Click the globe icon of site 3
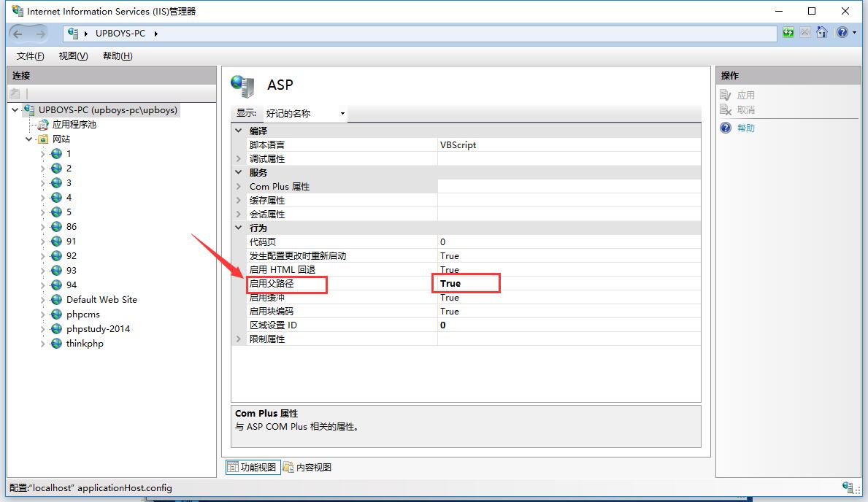Viewport: 868px width, 502px height. click(56, 182)
